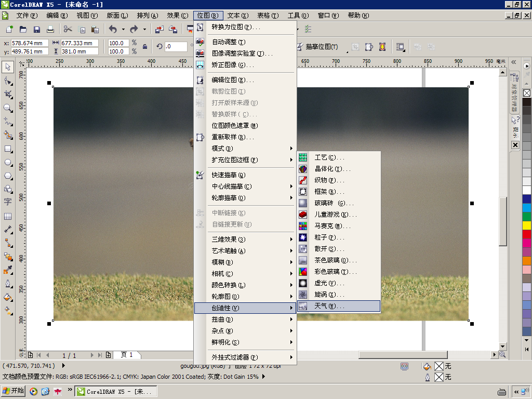532x399 pixels.
Task: Open the undo history dropdown arrow
Action: click(123, 30)
